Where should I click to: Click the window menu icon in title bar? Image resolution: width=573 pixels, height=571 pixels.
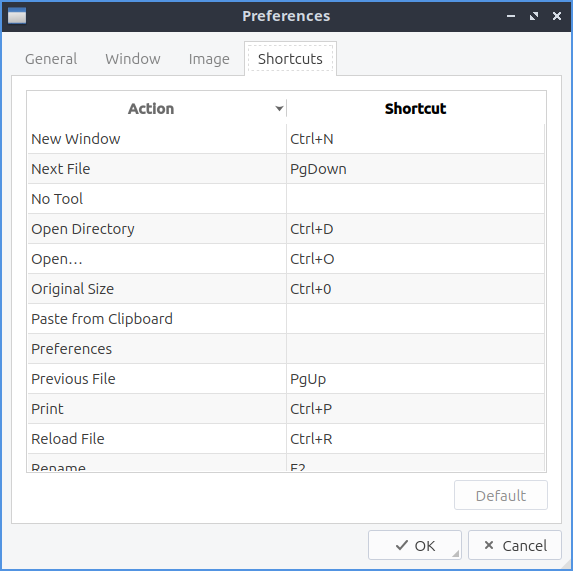point(17,16)
